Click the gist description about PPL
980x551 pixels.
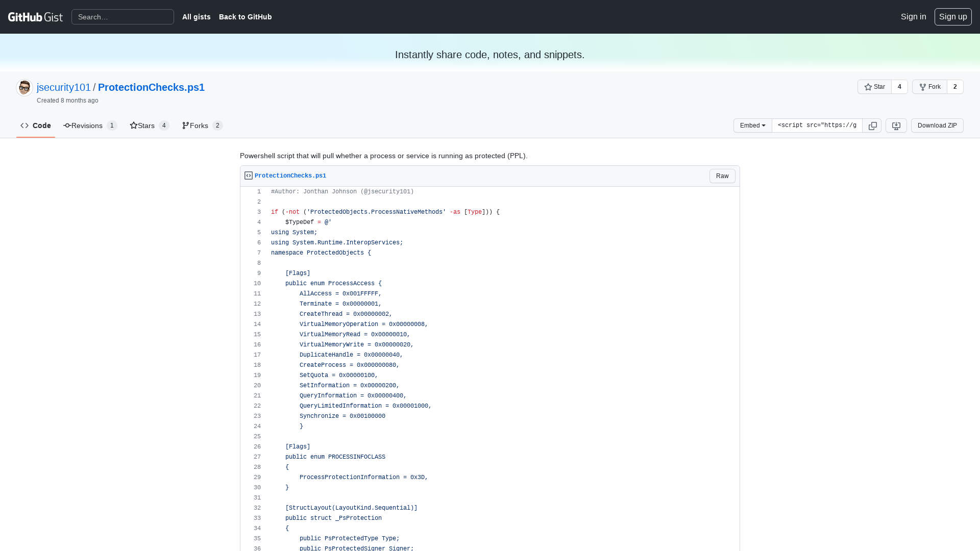384,156
